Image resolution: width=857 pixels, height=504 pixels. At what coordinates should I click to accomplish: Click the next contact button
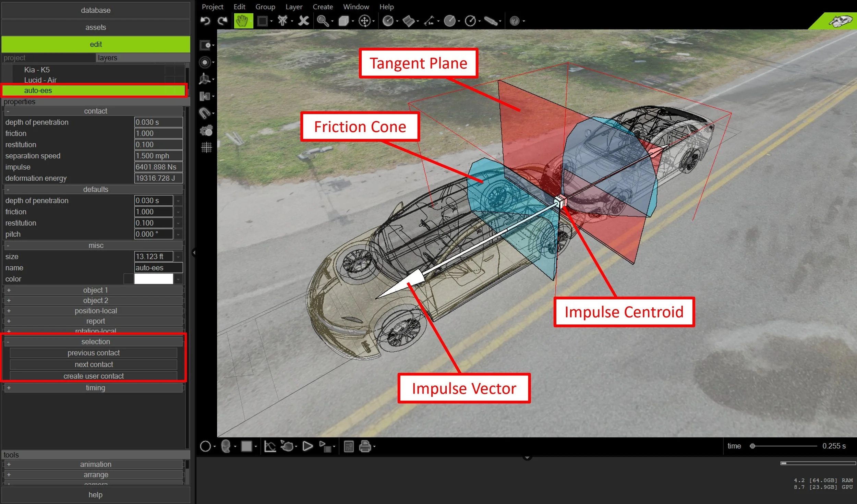(94, 364)
